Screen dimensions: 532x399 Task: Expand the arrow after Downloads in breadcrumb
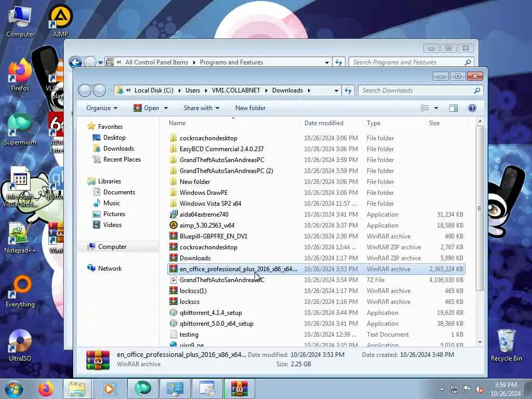click(309, 90)
